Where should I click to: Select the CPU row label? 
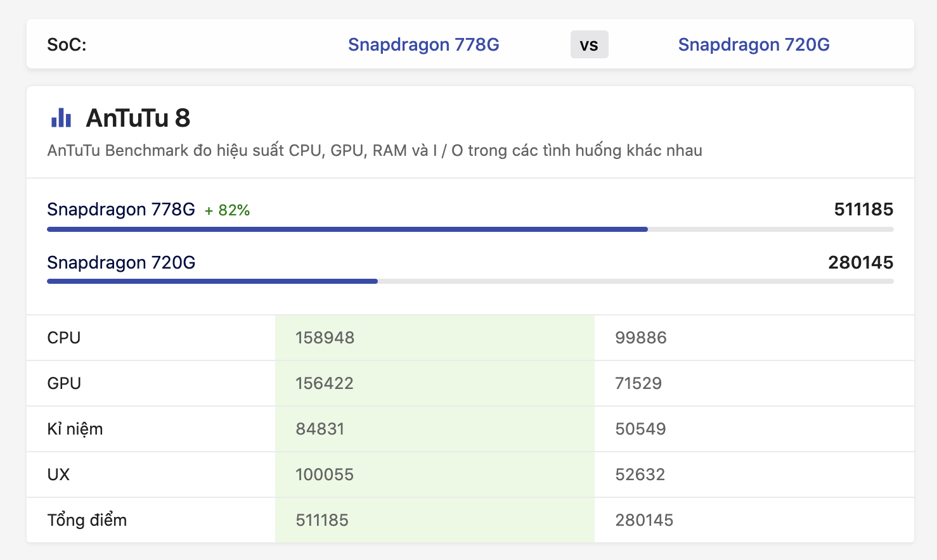pyautogui.click(x=64, y=338)
